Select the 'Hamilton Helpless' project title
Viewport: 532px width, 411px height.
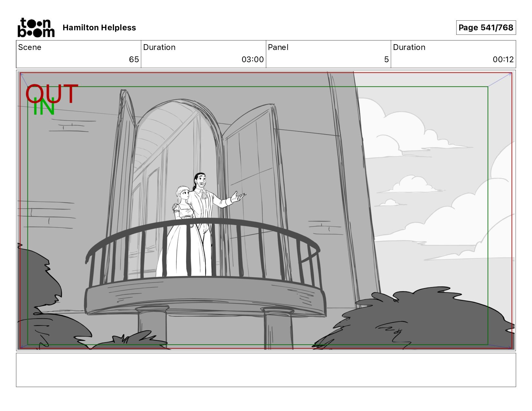99,28
